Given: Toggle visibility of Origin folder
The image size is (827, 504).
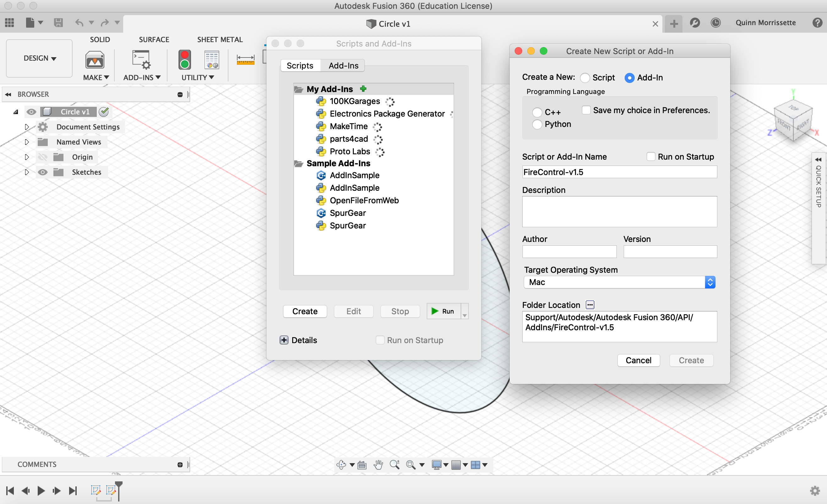Looking at the screenshot, I should pos(43,157).
